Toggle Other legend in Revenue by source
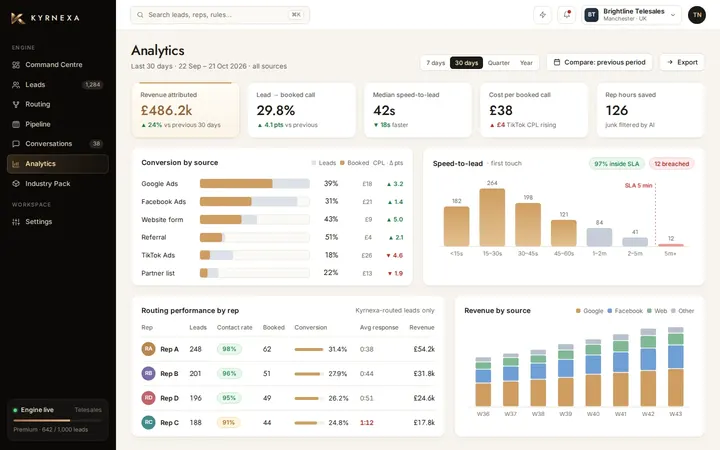720x450 pixels. click(x=683, y=311)
